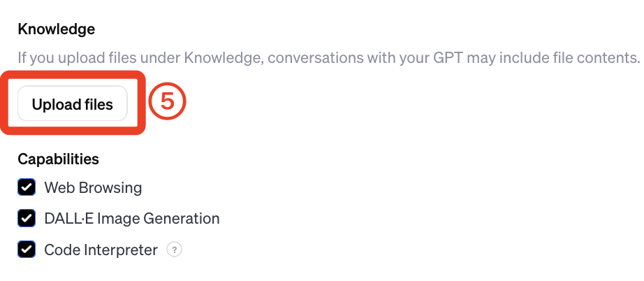This screenshot has width=644, height=281.
Task: Click the checkmark icon beside DALL·E Image Generation
Action: click(x=27, y=218)
